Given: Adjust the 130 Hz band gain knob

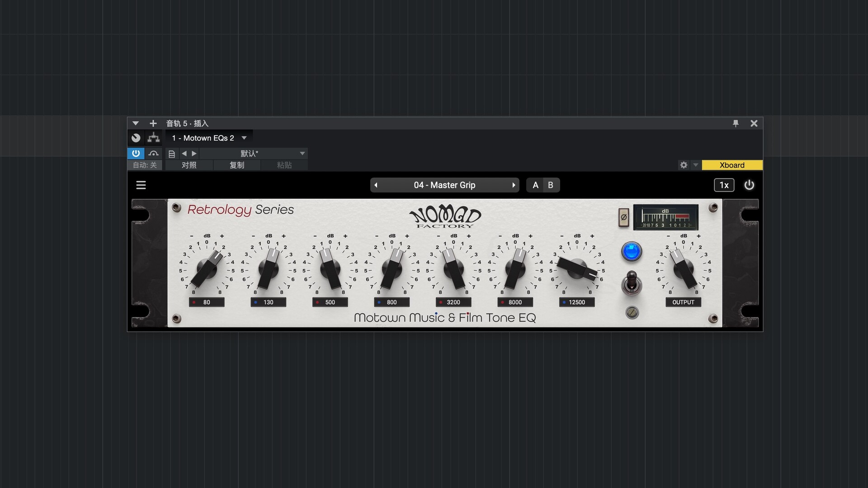Looking at the screenshot, I should point(269,269).
